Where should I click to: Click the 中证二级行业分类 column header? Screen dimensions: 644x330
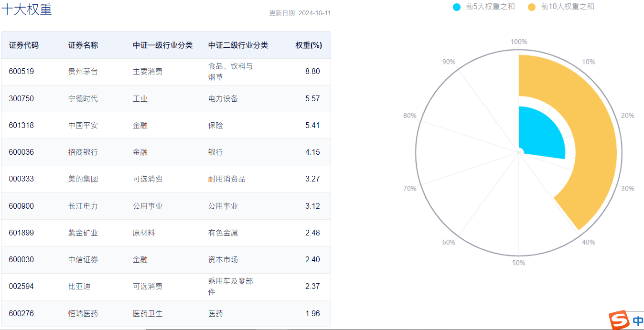238,45
